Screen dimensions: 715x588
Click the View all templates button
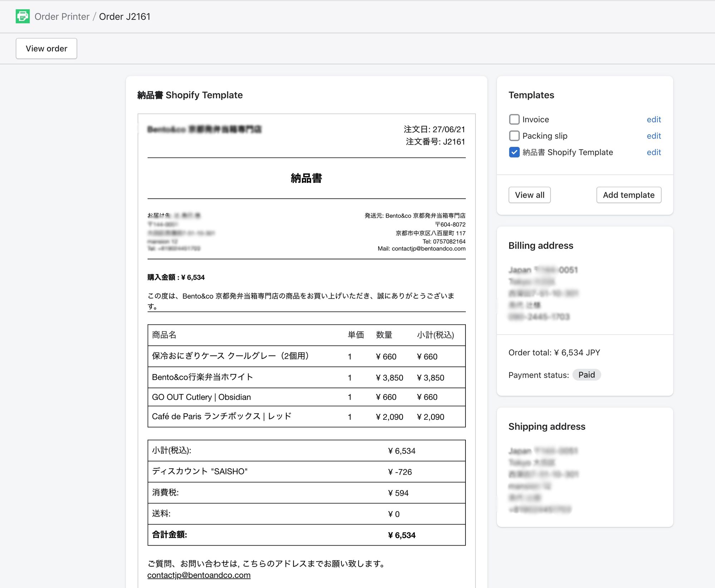pos(529,195)
